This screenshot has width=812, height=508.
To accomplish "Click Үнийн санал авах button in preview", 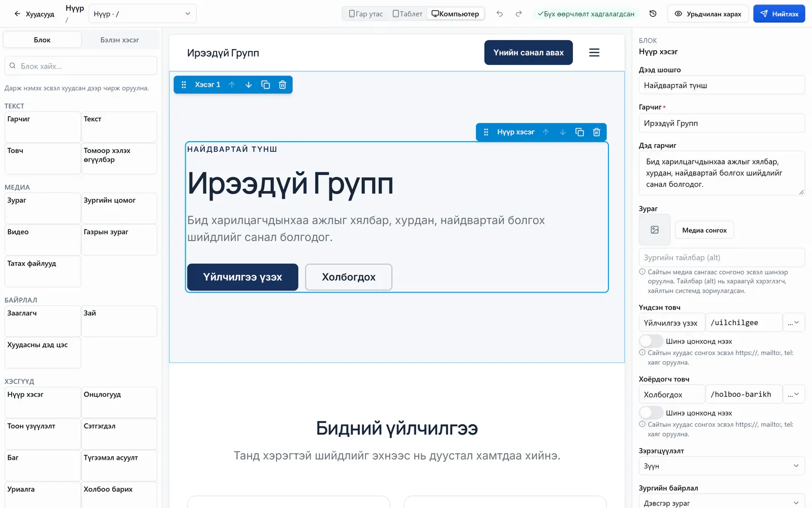I will point(528,52).
